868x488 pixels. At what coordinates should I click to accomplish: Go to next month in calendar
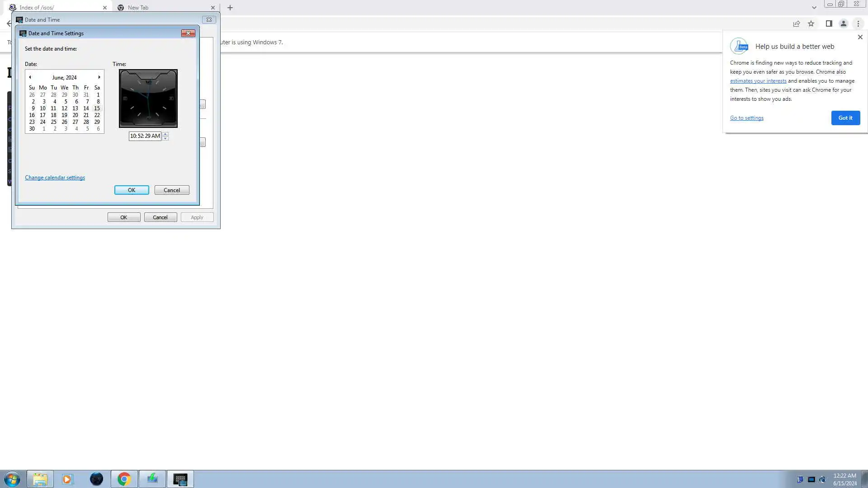tap(99, 77)
